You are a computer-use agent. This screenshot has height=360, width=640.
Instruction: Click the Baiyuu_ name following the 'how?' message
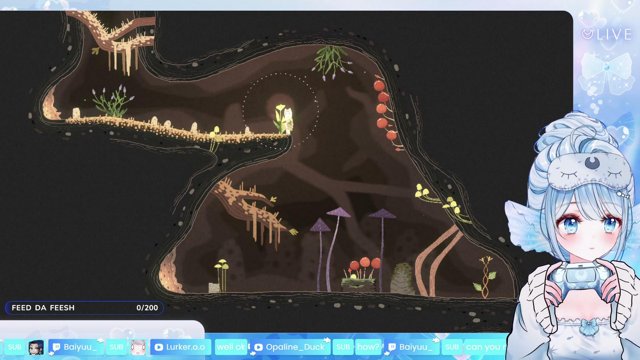click(x=415, y=347)
